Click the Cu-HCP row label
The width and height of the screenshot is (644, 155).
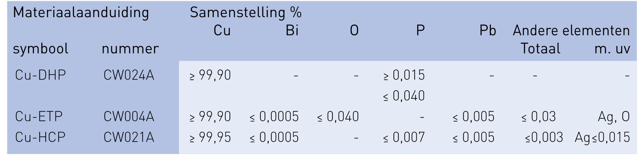click(x=40, y=138)
